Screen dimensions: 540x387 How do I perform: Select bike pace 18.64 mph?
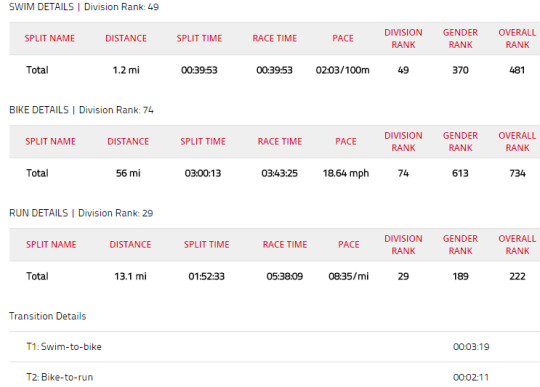pos(346,173)
